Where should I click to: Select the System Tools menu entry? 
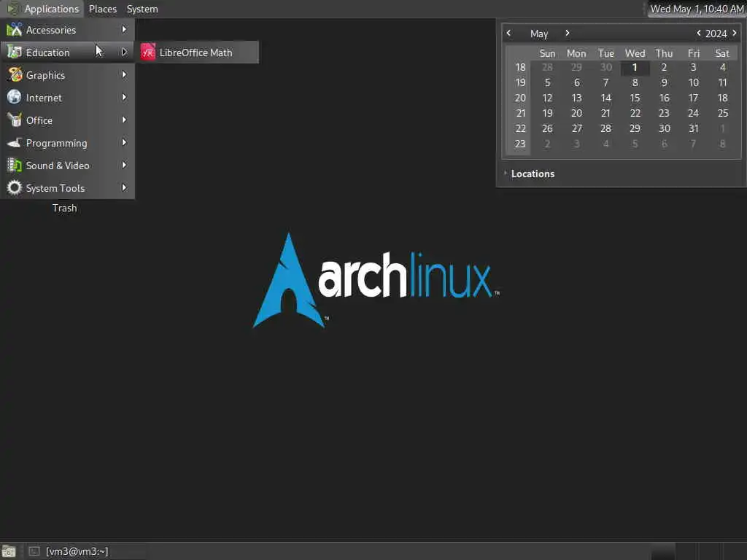coord(68,187)
